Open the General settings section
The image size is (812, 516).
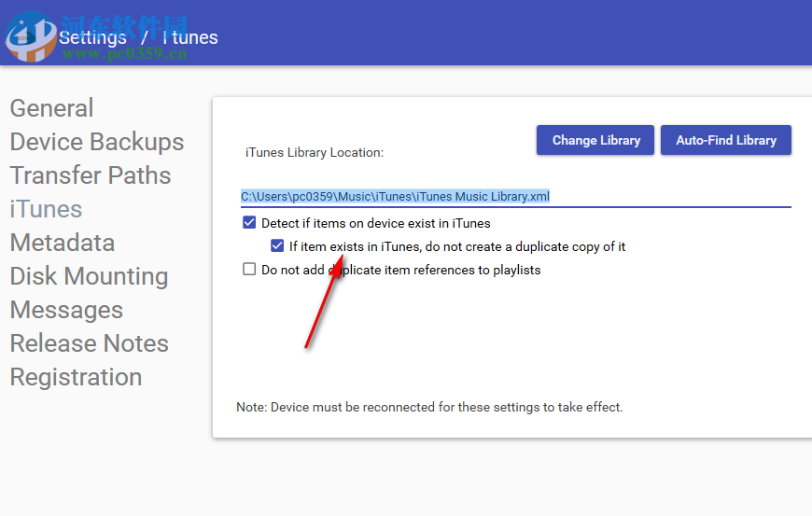51,108
